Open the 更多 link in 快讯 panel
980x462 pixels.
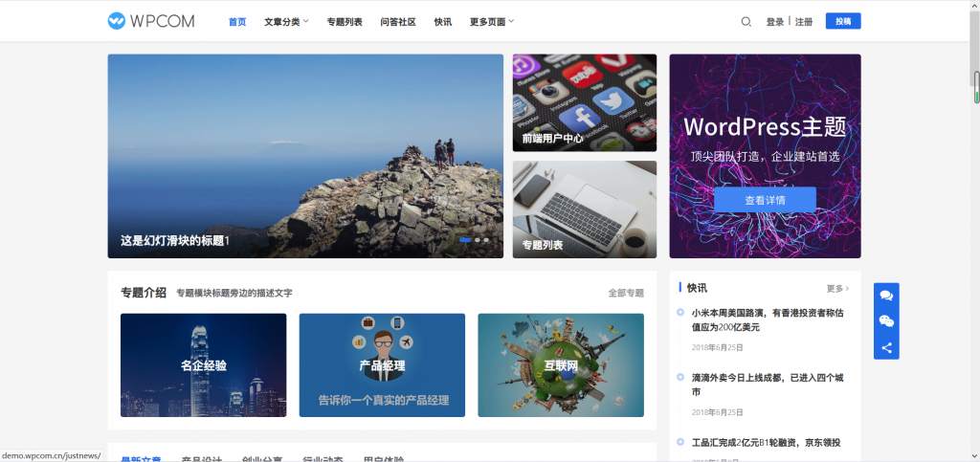[837, 289]
